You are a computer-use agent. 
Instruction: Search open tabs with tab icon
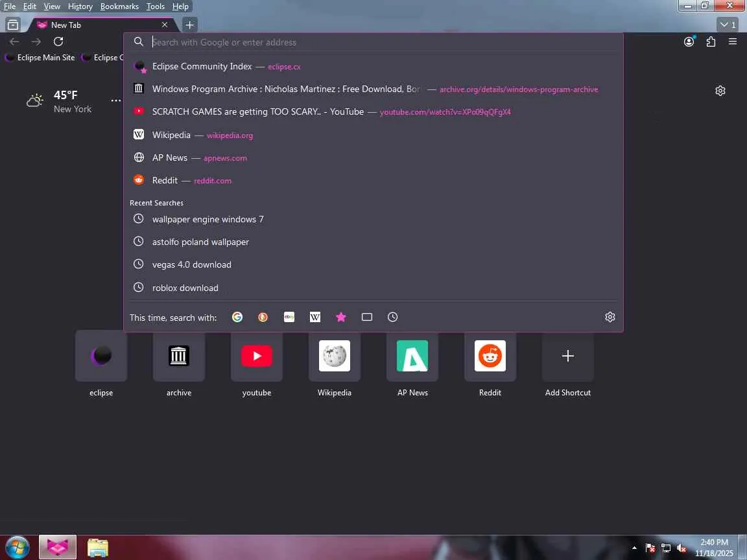[x=367, y=317]
